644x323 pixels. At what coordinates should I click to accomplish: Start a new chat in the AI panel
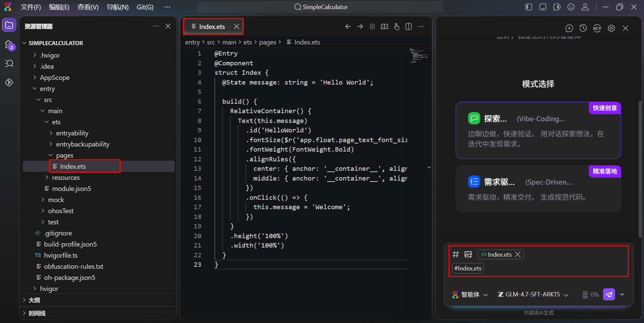[x=569, y=28]
